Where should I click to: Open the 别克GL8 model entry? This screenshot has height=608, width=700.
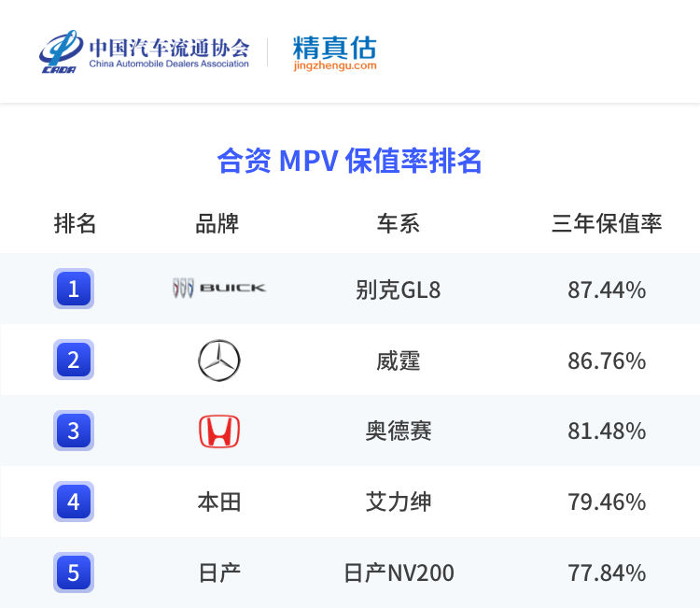399,290
